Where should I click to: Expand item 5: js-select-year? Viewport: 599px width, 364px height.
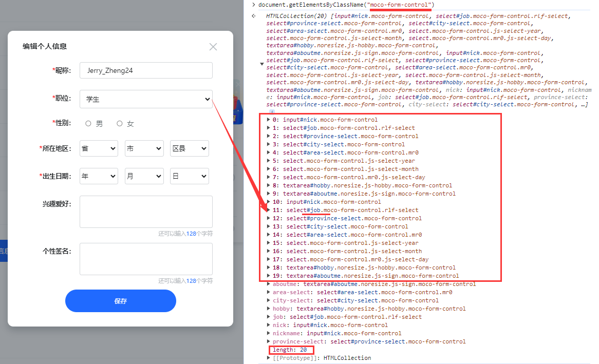pyautogui.click(x=268, y=161)
